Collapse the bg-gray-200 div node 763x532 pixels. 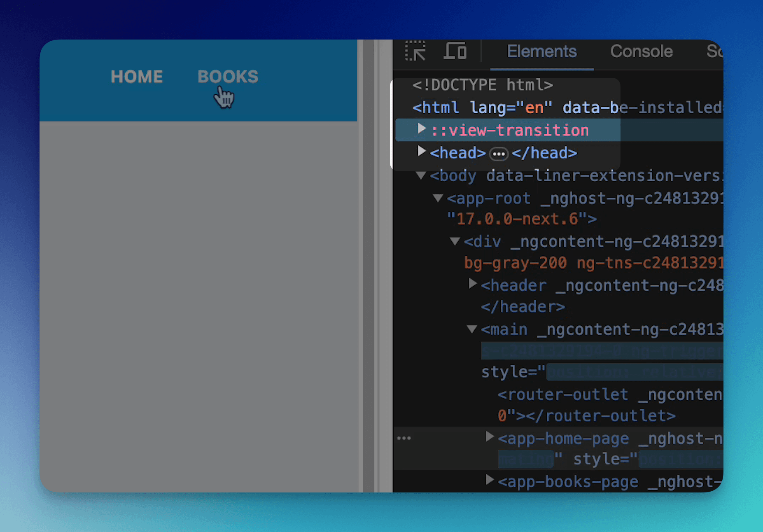click(x=455, y=241)
